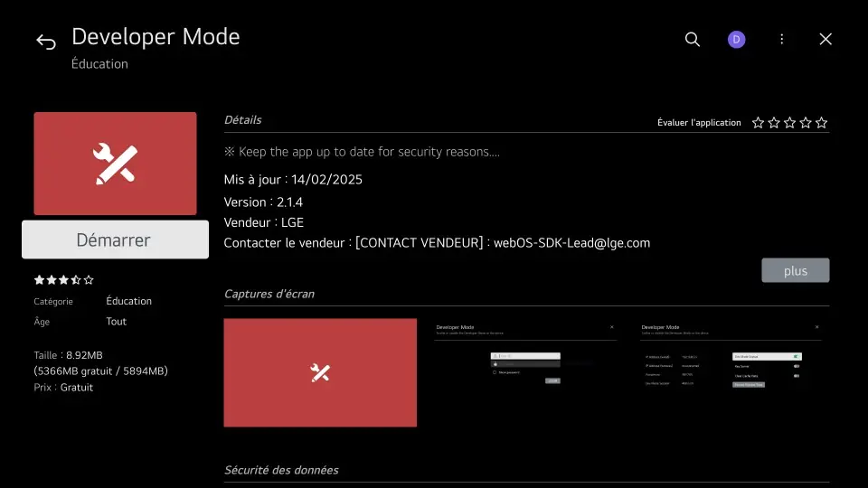The width and height of the screenshot is (868, 488).
Task: Click the Keep the app up to date notice
Action: click(x=362, y=152)
